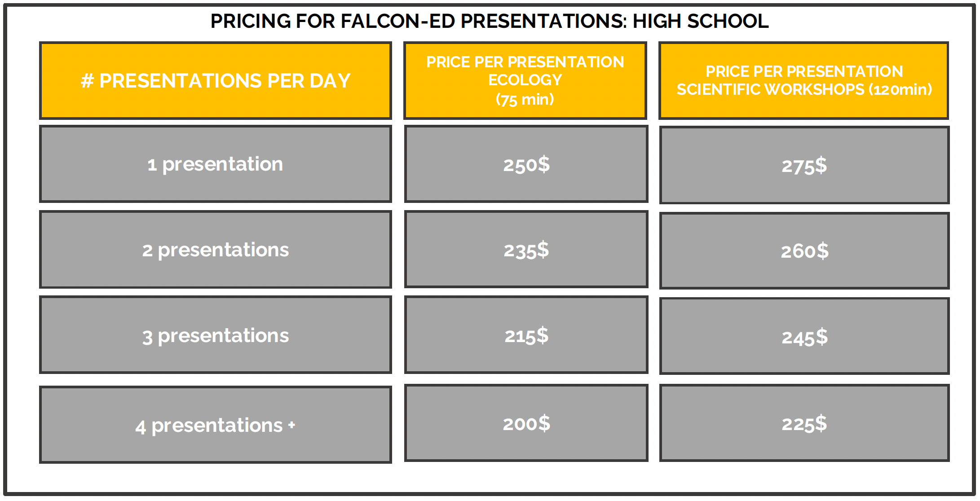
Task: Select the 200$ Ecology price cell
Action: tap(526, 423)
